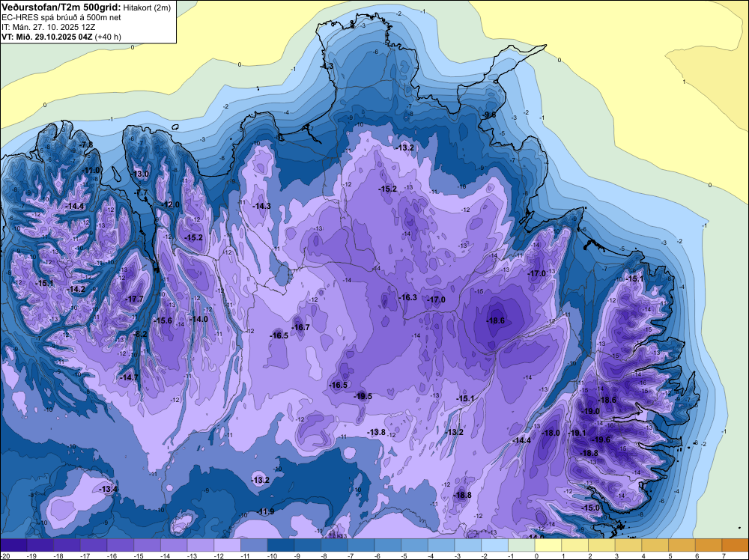This screenshot has width=749, height=560.
Task: Pick legend swatch between -5 and -4
Action: 415,545
